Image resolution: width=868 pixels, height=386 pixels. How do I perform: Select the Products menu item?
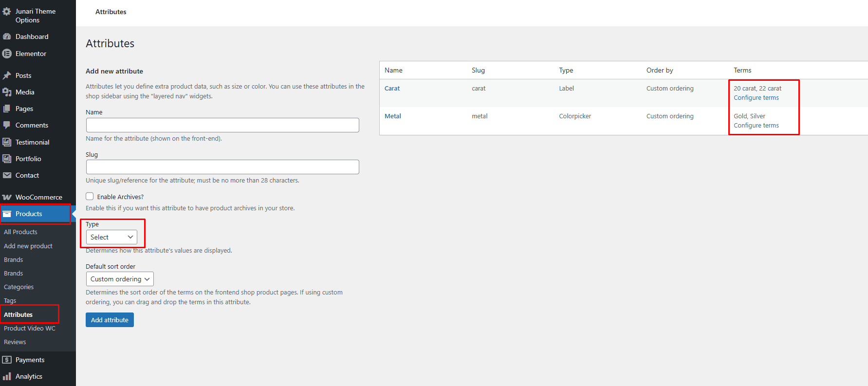point(29,214)
